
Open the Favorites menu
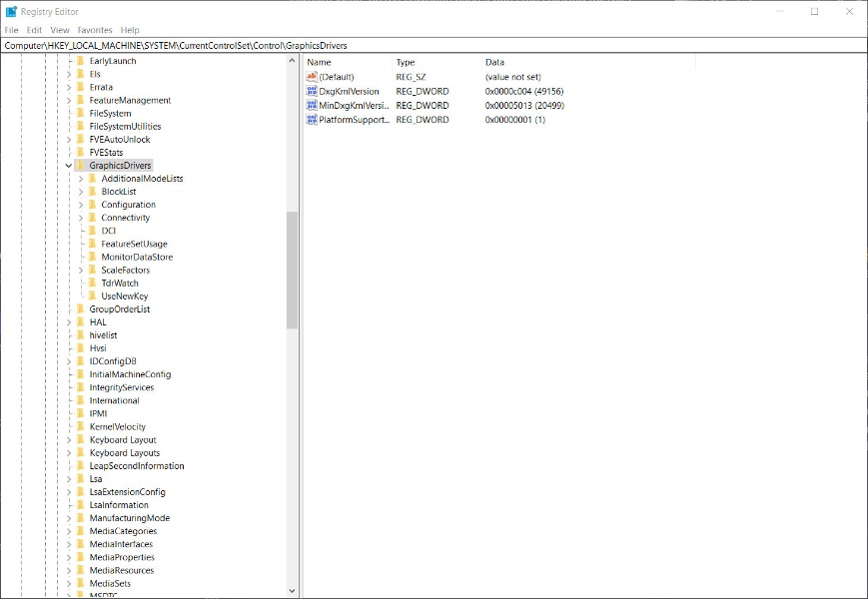pos(95,30)
